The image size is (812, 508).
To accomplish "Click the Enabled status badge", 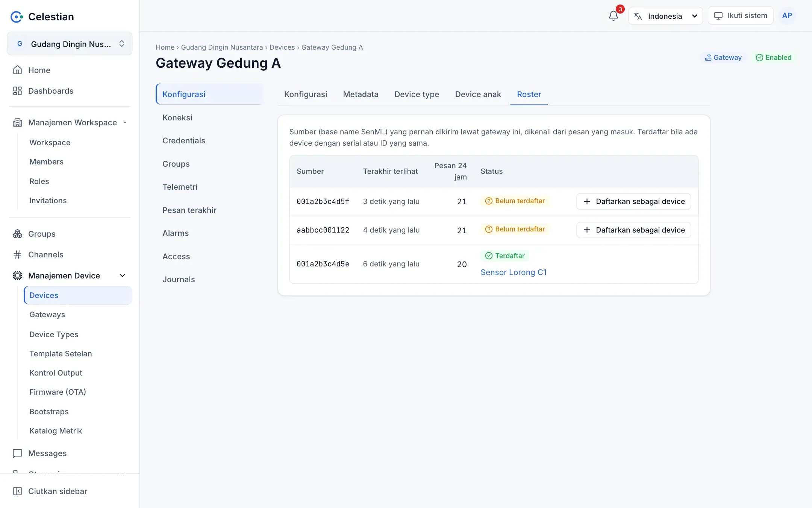I will pos(774,58).
